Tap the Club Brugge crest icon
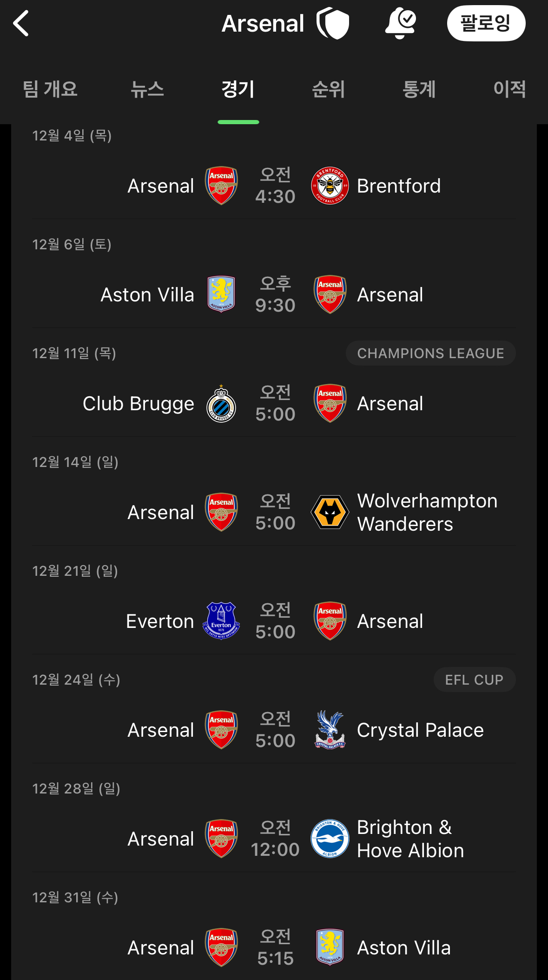This screenshot has width=548, height=980. (x=221, y=404)
